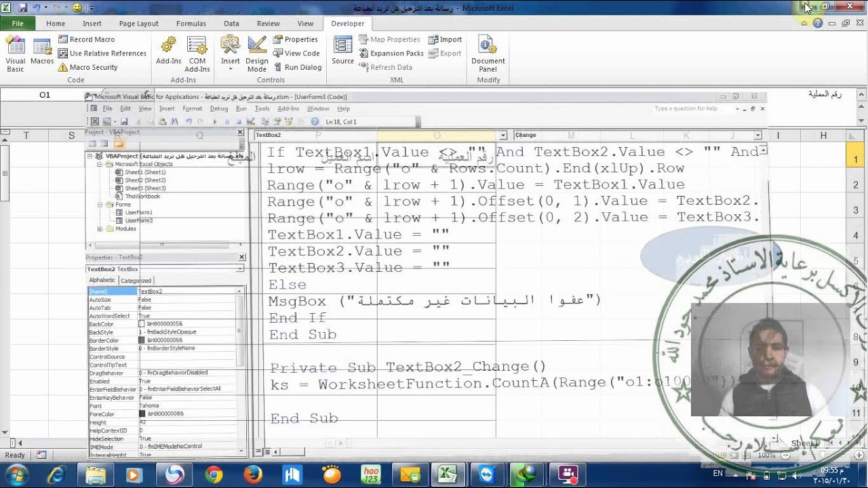Open the Insert controls dropdown in the ribbon

[x=231, y=54]
